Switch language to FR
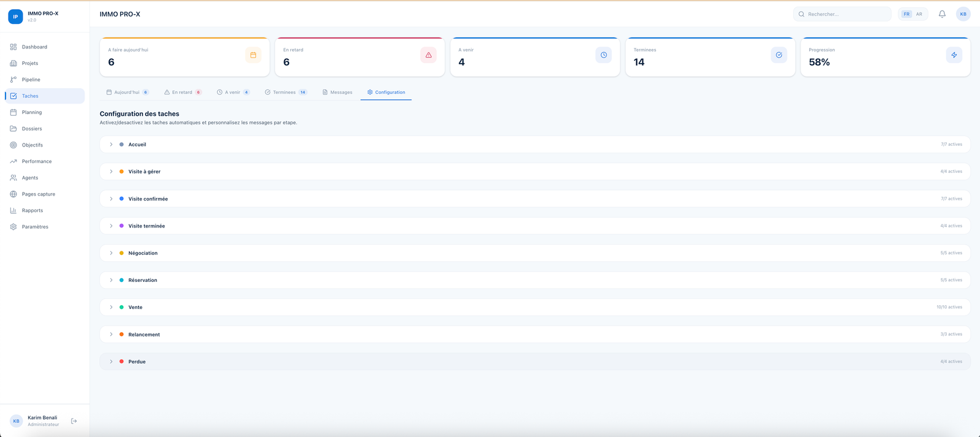 click(907, 14)
